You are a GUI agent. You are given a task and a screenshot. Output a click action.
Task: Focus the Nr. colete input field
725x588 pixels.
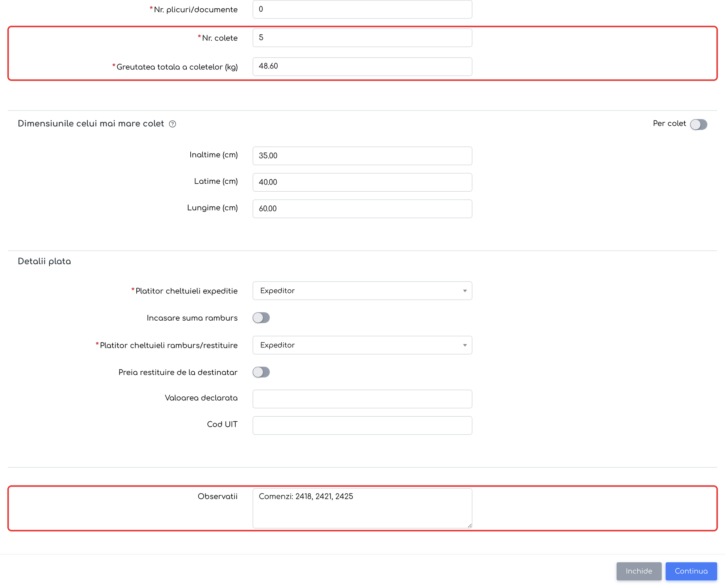(362, 38)
